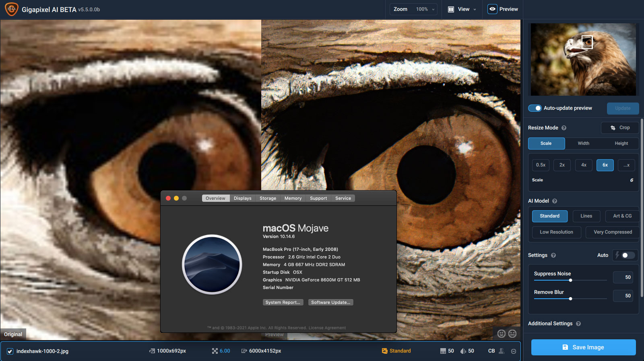The image size is (644, 361).
Task: Select the Width resize mode tab
Action: pyautogui.click(x=583, y=144)
